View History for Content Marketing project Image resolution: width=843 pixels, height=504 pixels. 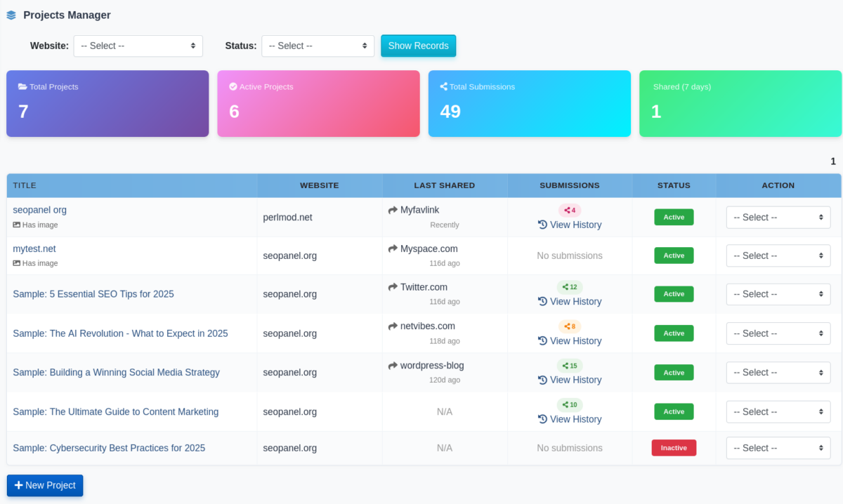(x=570, y=419)
